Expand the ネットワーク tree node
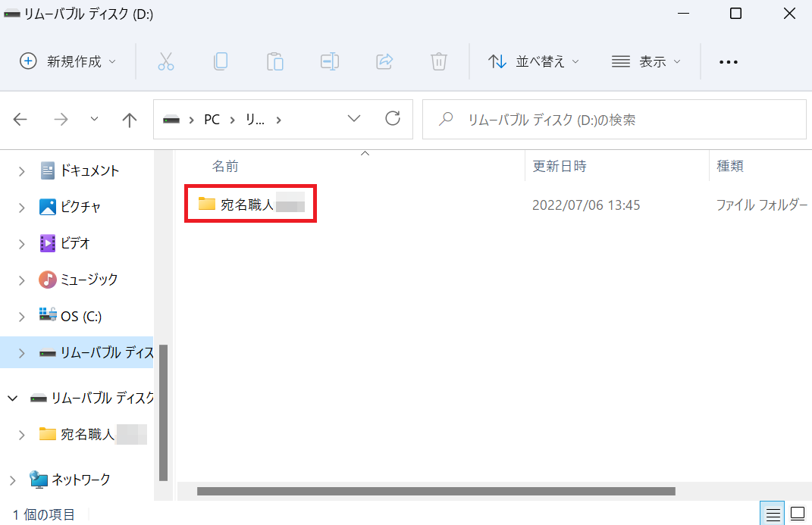This screenshot has height=525, width=812. pyautogui.click(x=12, y=480)
